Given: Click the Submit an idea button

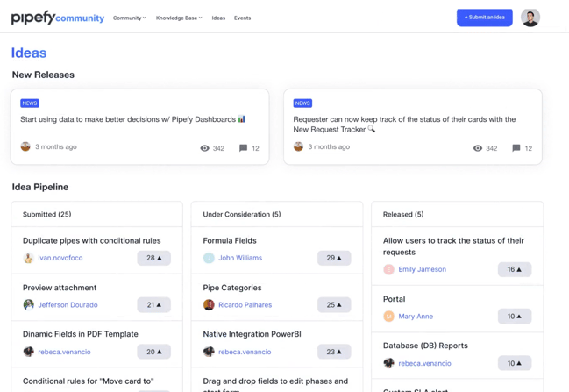Looking at the screenshot, I should tap(485, 18).
